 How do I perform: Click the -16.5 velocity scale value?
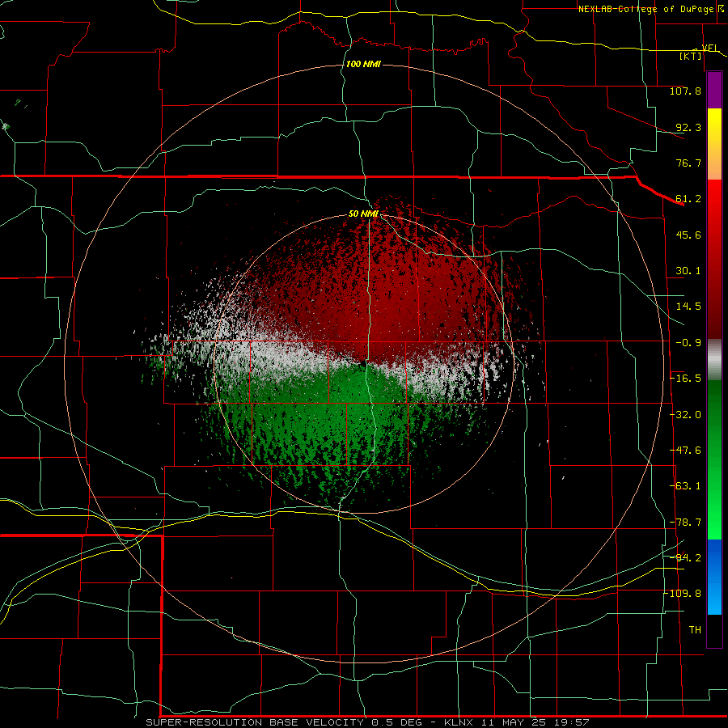685,379
